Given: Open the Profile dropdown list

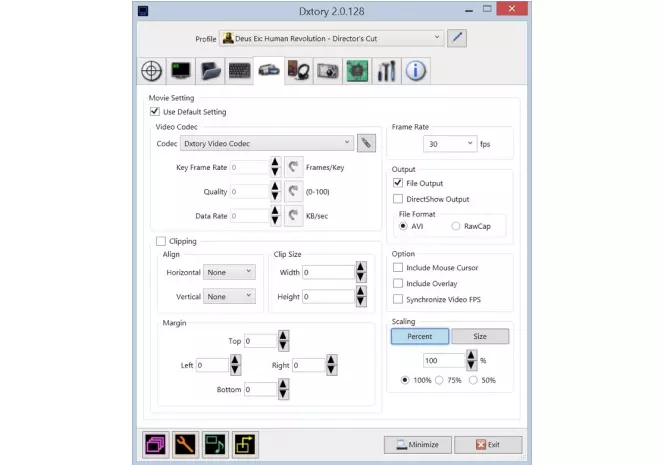Looking at the screenshot, I should point(332,38).
